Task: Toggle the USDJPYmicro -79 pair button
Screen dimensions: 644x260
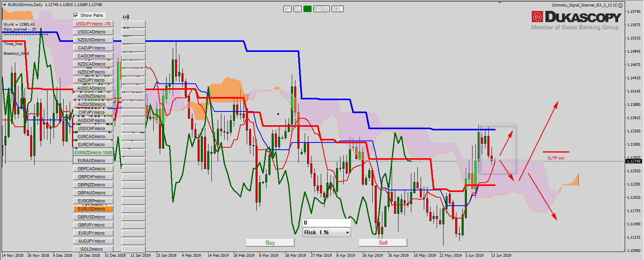Action: [x=93, y=24]
